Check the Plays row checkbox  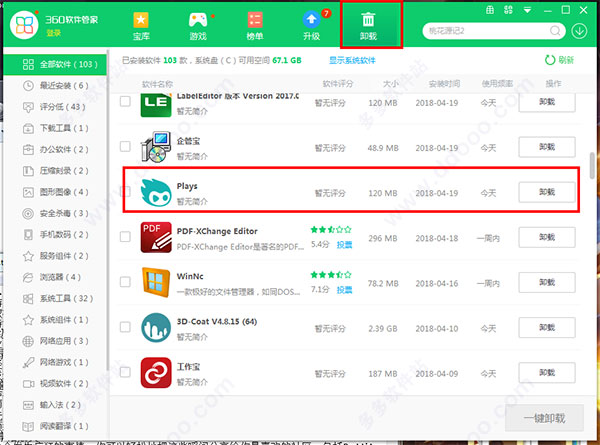click(127, 191)
